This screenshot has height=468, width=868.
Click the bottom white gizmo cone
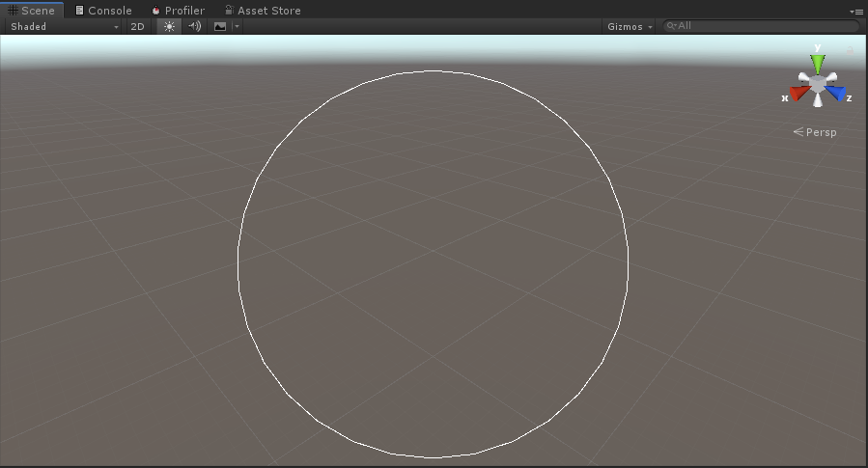click(x=818, y=100)
